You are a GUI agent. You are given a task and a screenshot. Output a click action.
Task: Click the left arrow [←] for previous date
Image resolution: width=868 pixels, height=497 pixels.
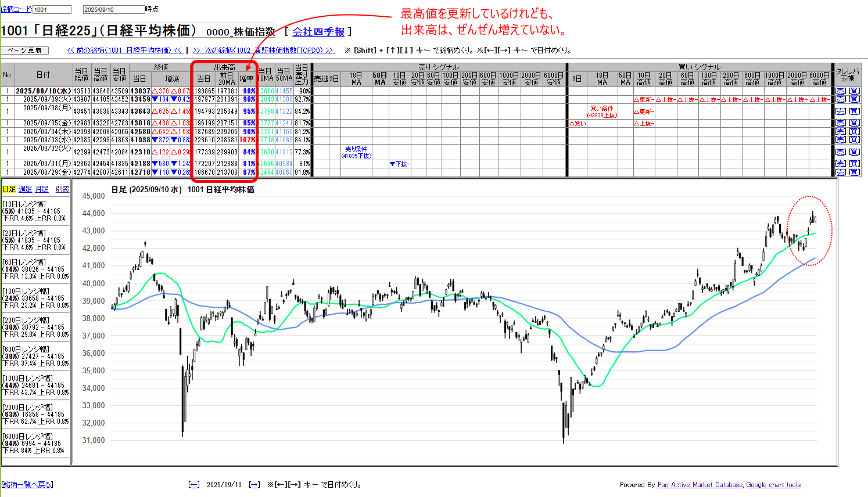(194, 485)
